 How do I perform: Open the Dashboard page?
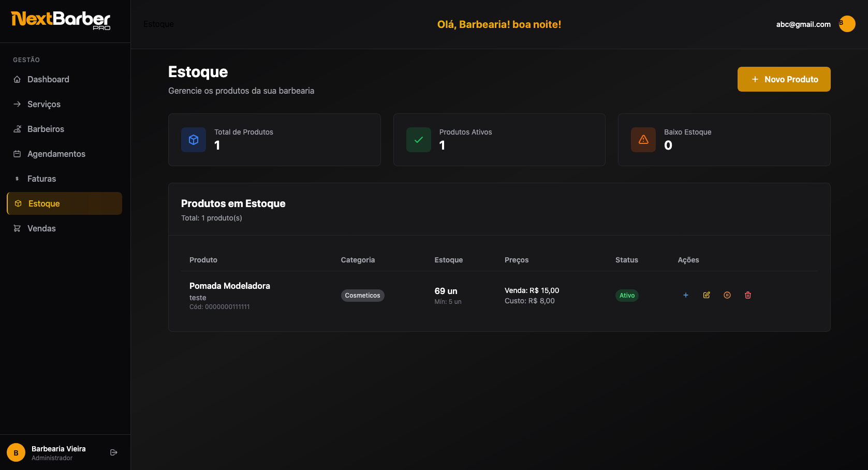(48, 79)
